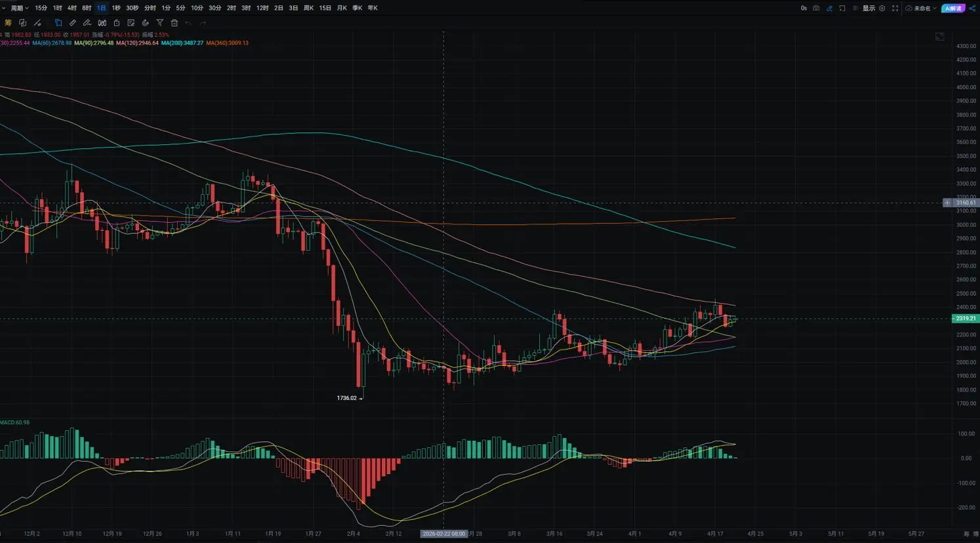This screenshot has width=980, height=543.
Task: Choose the 月K monthly chart
Action: [341, 8]
